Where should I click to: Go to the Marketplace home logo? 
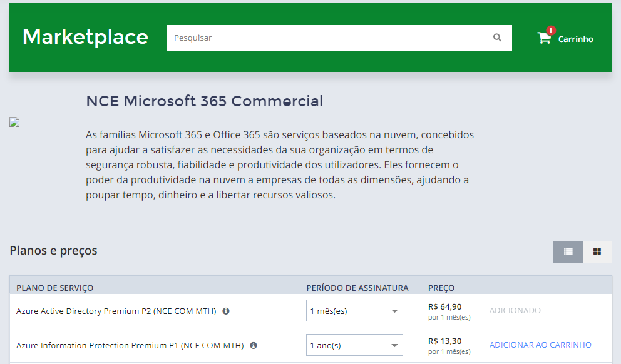pos(85,38)
